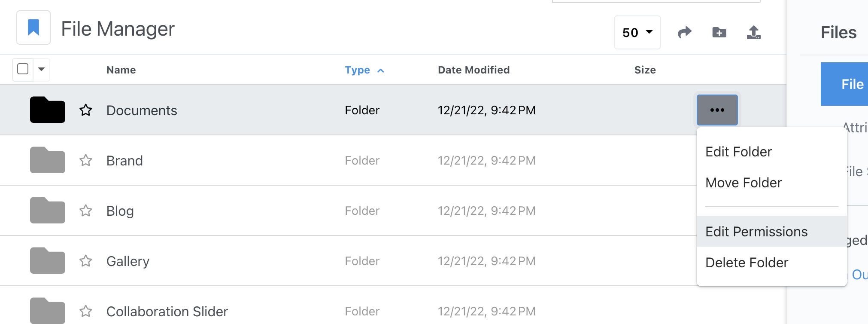868x324 pixels.
Task: Open the three-dots menu for Documents
Action: (x=717, y=110)
